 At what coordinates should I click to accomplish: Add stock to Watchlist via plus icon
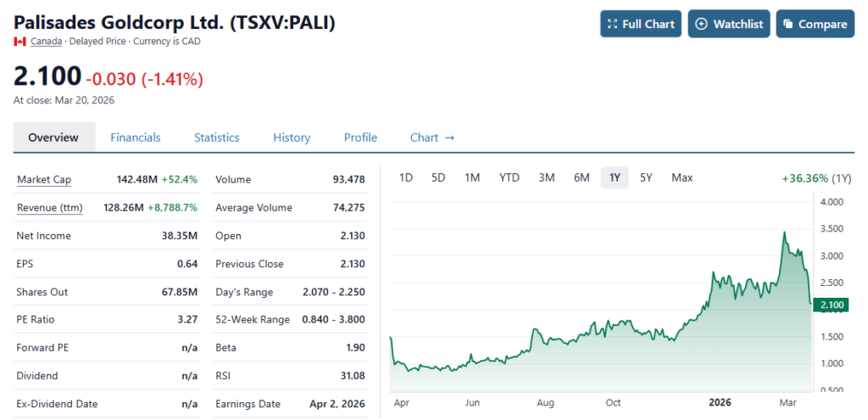coord(701,24)
